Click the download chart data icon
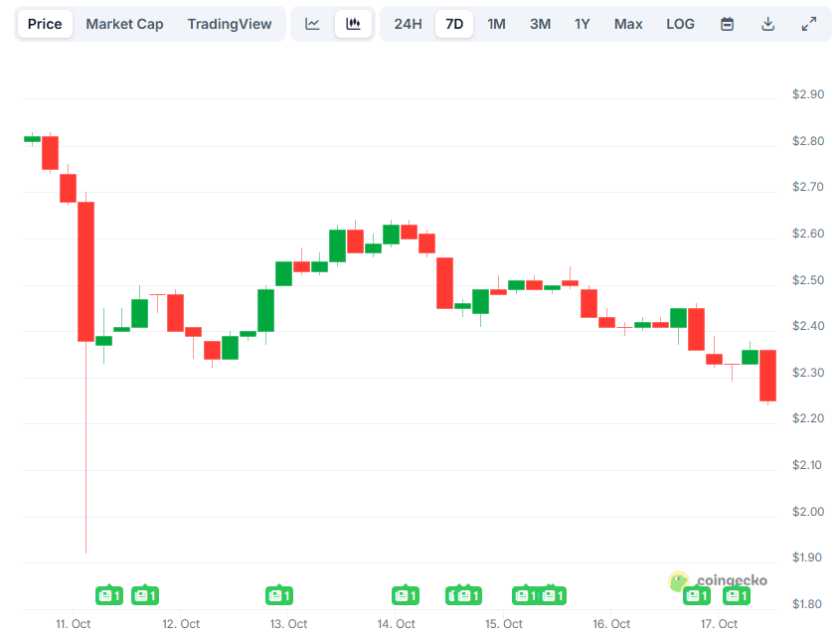The width and height of the screenshot is (840, 638). point(767,24)
